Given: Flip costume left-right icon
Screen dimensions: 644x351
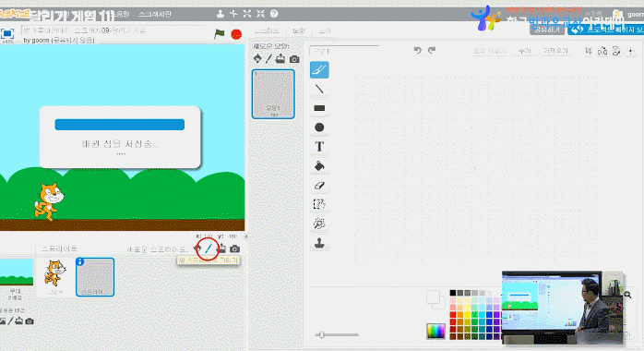Looking at the screenshot, I should [x=602, y=52].
